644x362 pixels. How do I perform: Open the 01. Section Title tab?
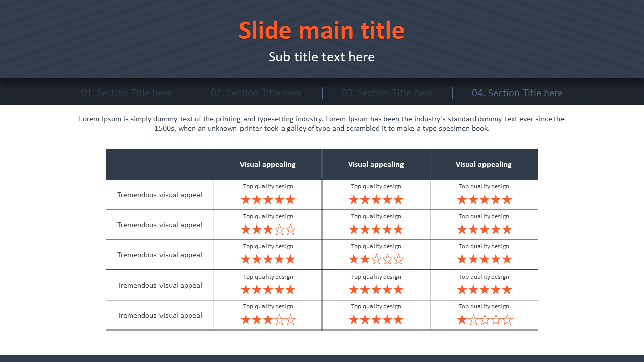tap(126, 93)
